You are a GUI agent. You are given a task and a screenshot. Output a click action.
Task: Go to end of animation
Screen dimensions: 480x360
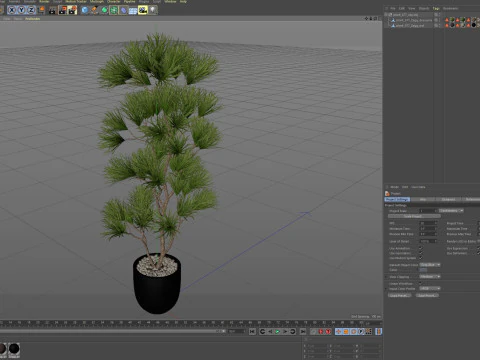coord(303,331)
